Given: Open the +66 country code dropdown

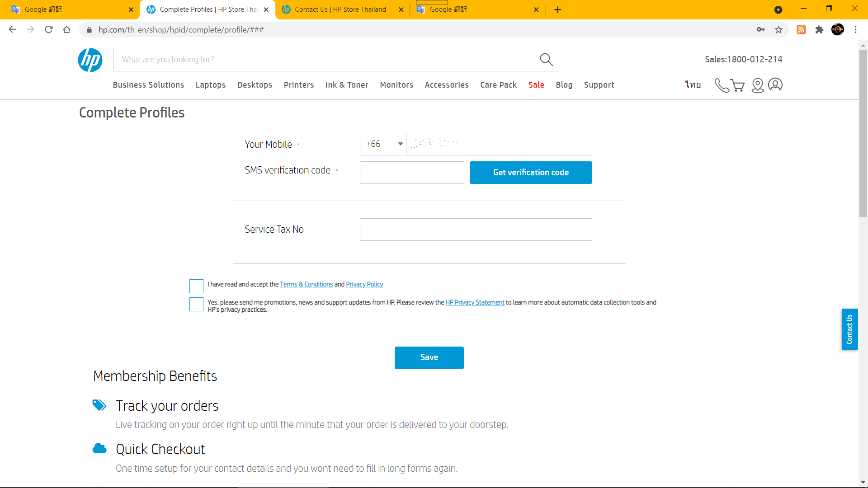Looking at the screenshot, I should 383,144.
